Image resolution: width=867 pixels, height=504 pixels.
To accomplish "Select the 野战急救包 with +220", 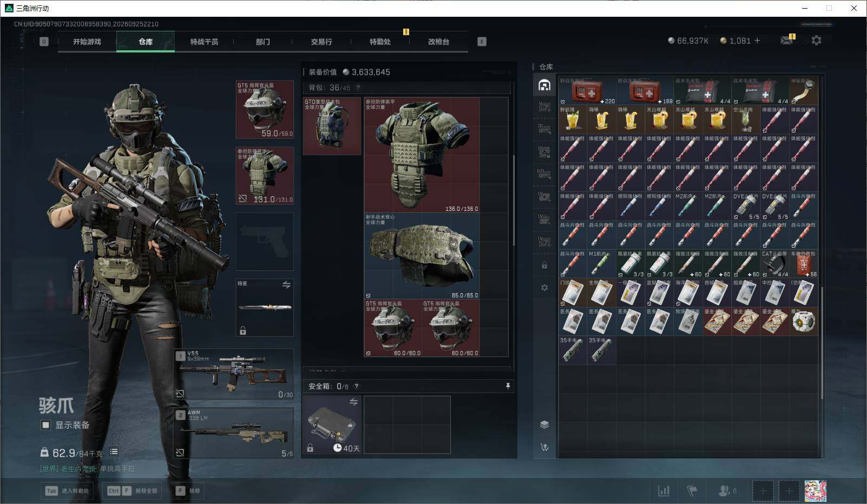I will point(587,91).
